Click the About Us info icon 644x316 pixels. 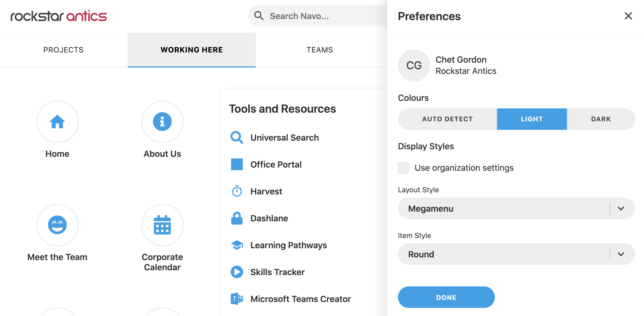pyautogui.click(x=162, y=122)
